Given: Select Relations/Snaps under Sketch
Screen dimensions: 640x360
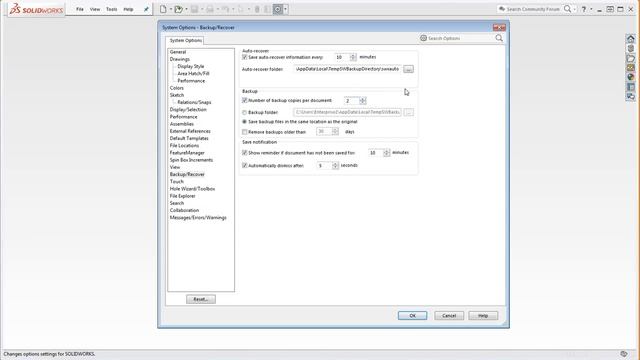Looking at the screenshot, I should pos(194,102).
